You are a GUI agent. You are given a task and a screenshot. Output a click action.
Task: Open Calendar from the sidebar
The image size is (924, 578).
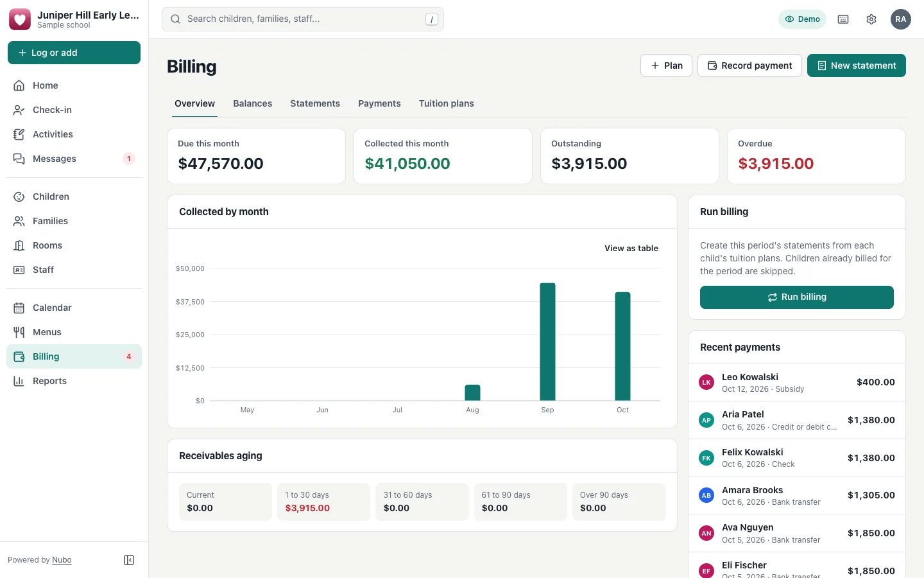pyautogui.click(x=74, y=308)
